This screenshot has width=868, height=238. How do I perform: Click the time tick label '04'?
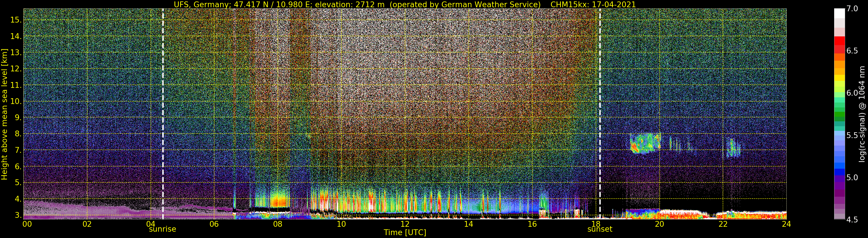coord(151,224)
